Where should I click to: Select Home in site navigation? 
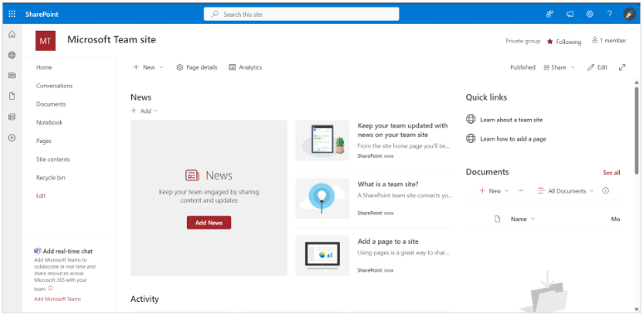pyautogui.click(x=44, y=67)
